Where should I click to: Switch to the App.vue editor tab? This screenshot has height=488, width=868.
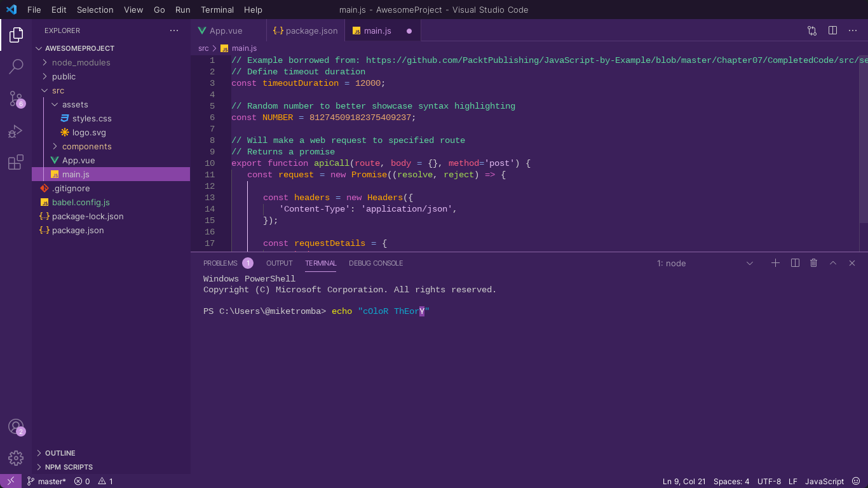(x=228, y=30)
